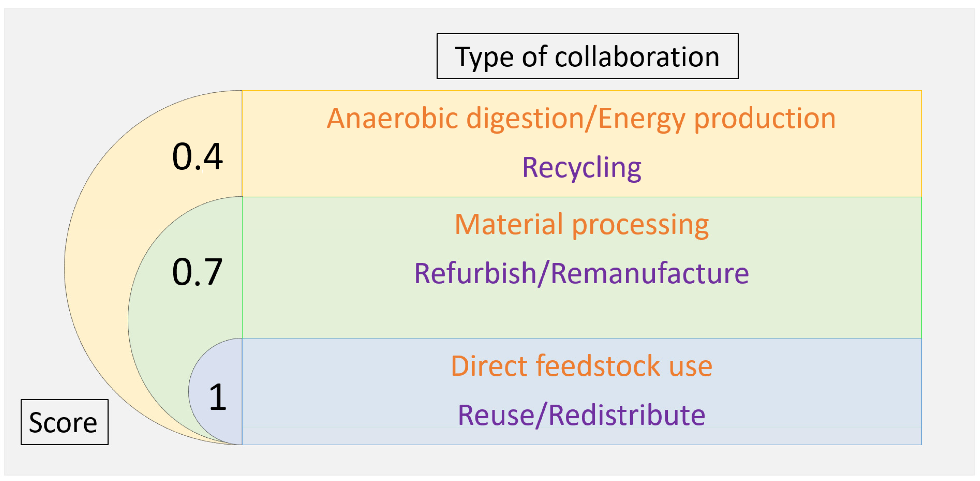Click the Type of collaboration title box
This screenshot has width=980, height=481.
[587, 56]
